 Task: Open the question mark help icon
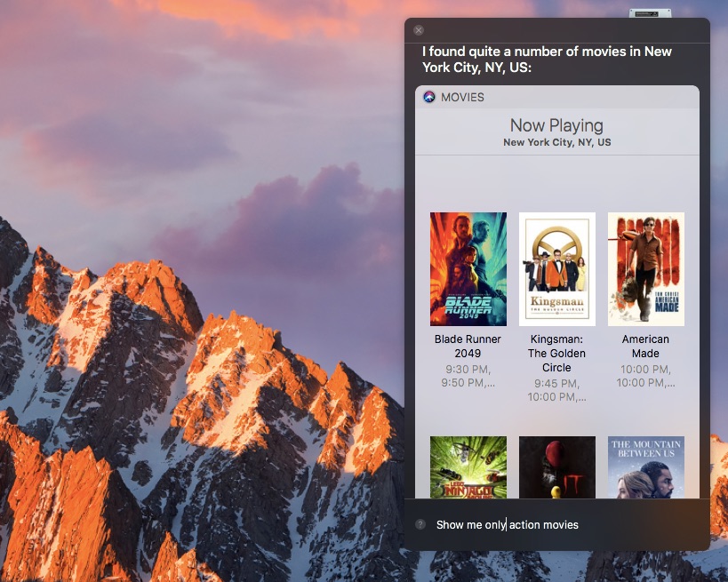click(420, 524)
